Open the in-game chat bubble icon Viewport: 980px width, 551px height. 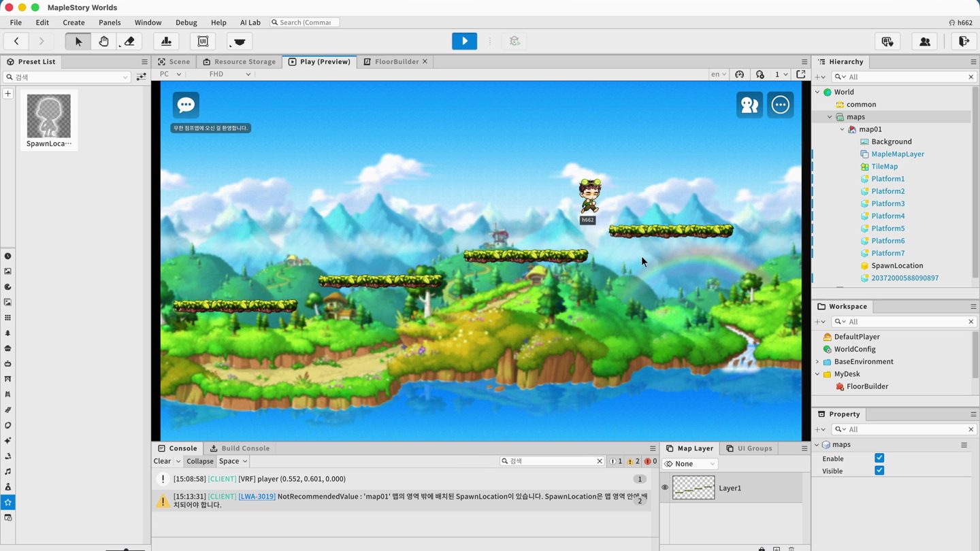pos(186,105)
